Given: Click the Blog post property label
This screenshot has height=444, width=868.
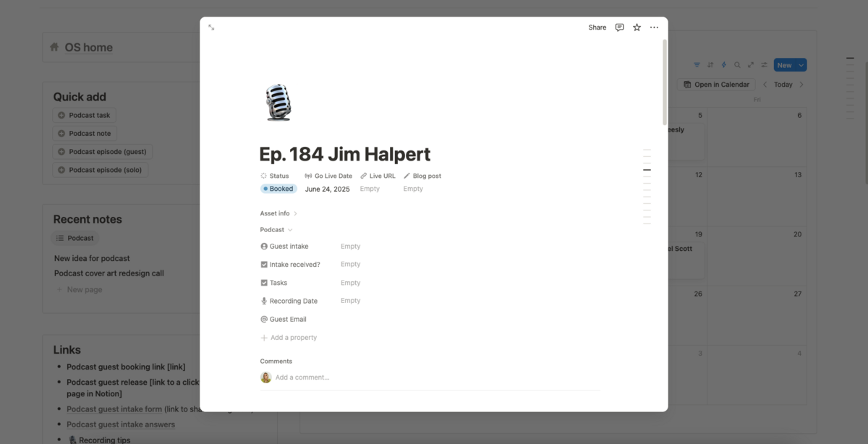Looking at the screenshot, I should 422,176.
